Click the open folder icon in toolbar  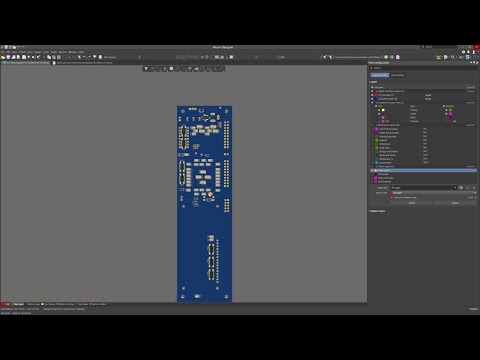pyautogui.click(x=3, y=57)
